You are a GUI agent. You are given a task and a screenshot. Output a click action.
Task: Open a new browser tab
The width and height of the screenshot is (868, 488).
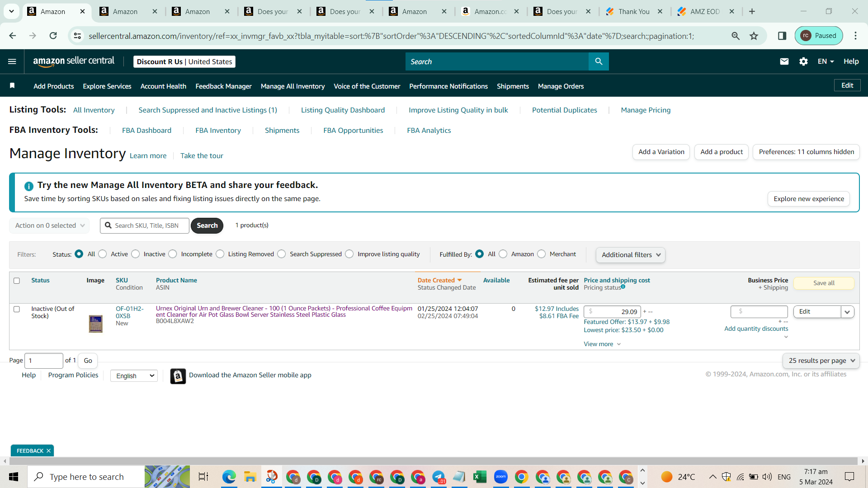pos(752,11)
